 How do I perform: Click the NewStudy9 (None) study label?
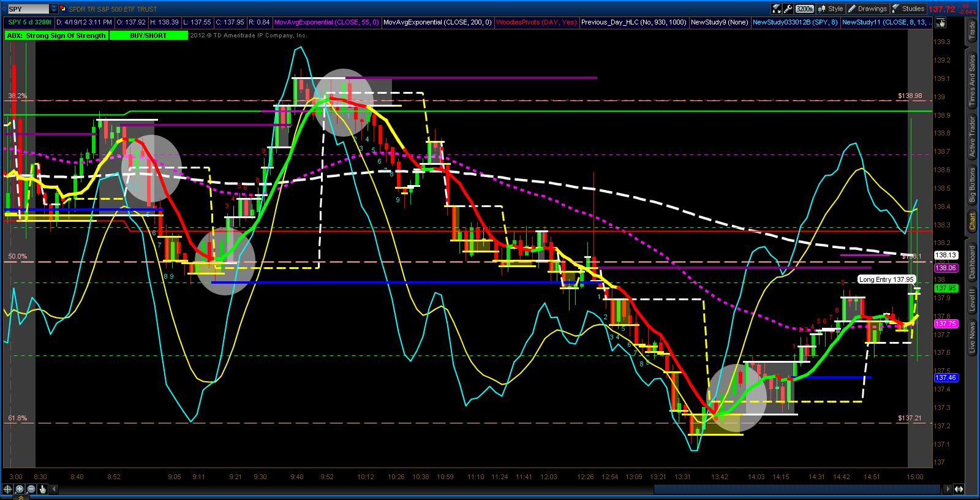click(x=719, y=23)
